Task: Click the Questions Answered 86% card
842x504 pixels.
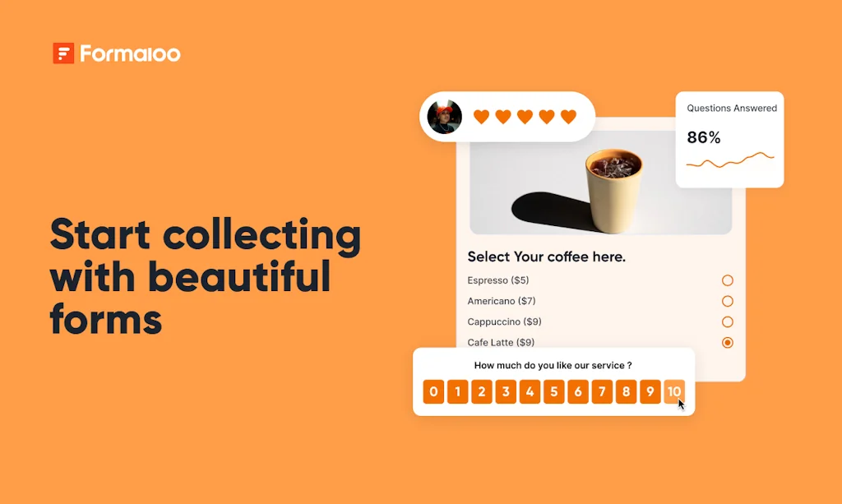Action: (729, 140)
